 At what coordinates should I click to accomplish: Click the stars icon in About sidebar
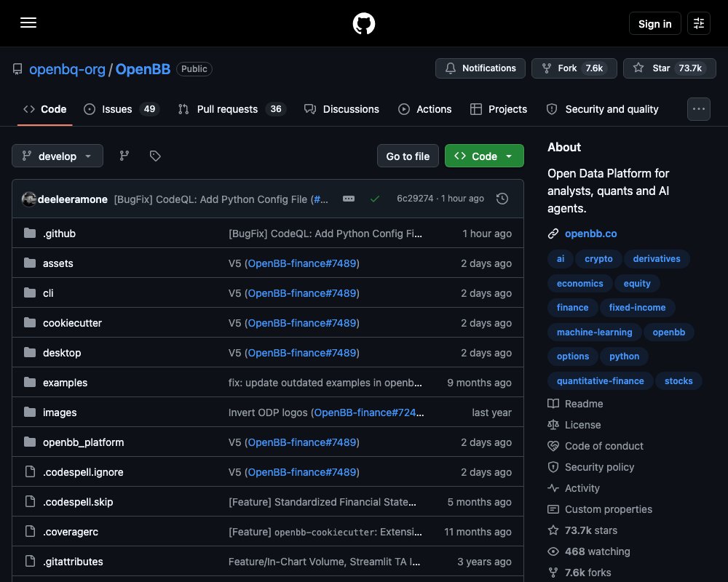click(553, 530)
